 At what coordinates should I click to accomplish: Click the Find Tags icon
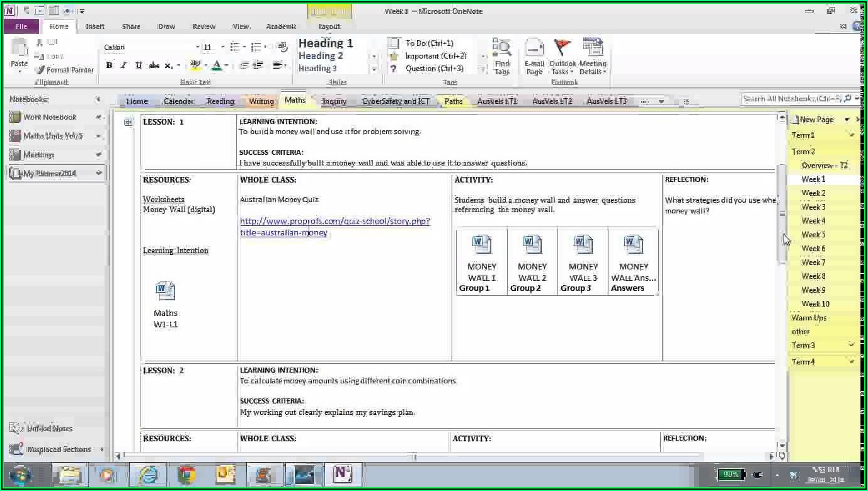(502, 49)
